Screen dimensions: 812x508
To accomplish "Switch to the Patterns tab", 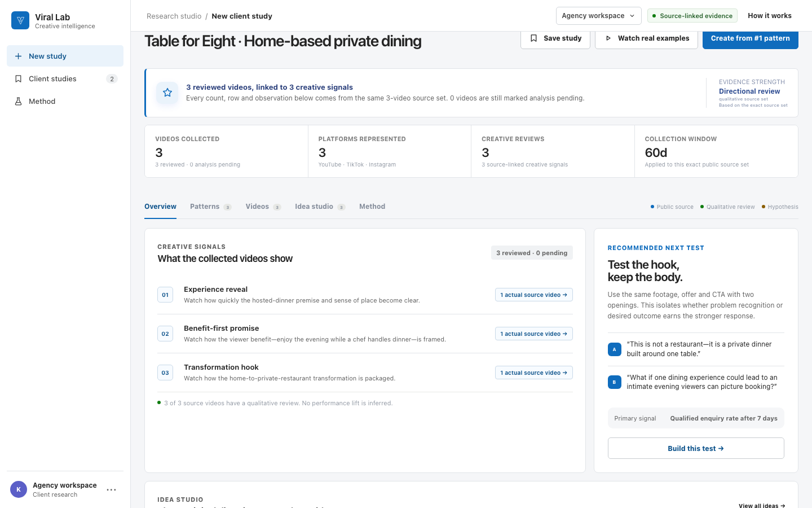I will tap(210, 207).
